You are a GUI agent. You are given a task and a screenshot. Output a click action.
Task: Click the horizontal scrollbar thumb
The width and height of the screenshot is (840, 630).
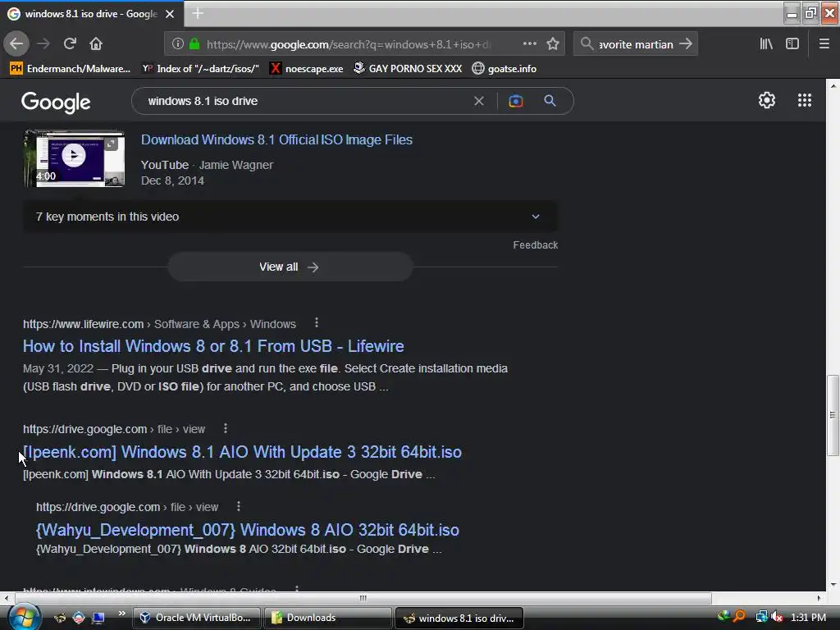click(x=363, y=598)
